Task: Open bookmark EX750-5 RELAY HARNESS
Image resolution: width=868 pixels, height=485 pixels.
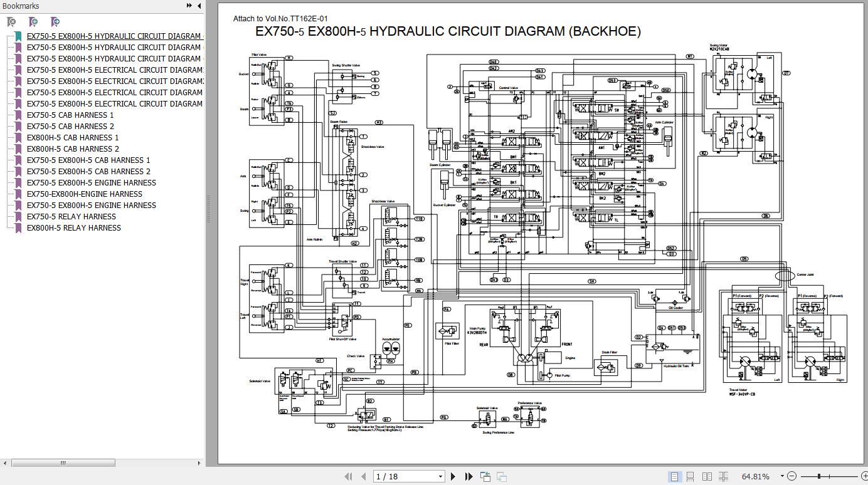Action: (x=71, y=217)
